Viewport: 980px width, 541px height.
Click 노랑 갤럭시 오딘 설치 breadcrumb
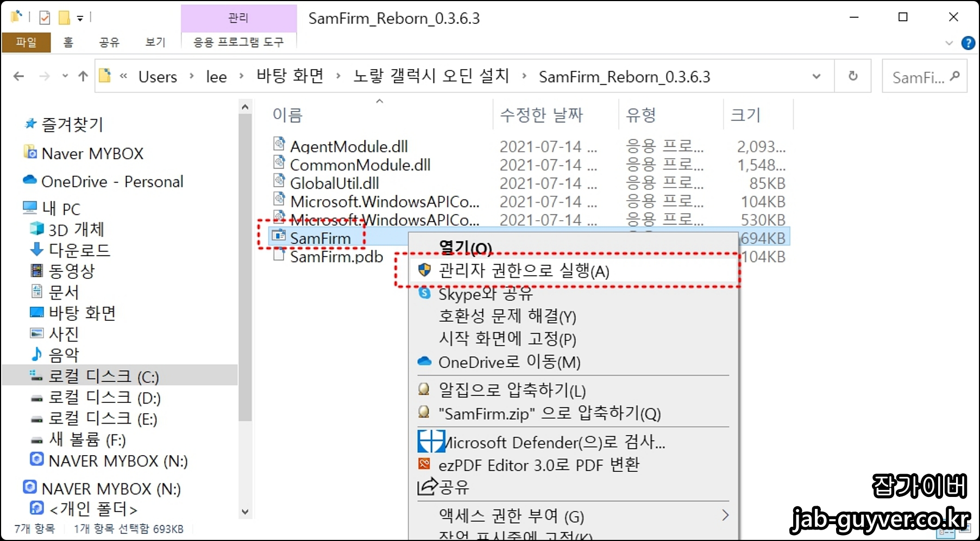[x=431, y=76]
